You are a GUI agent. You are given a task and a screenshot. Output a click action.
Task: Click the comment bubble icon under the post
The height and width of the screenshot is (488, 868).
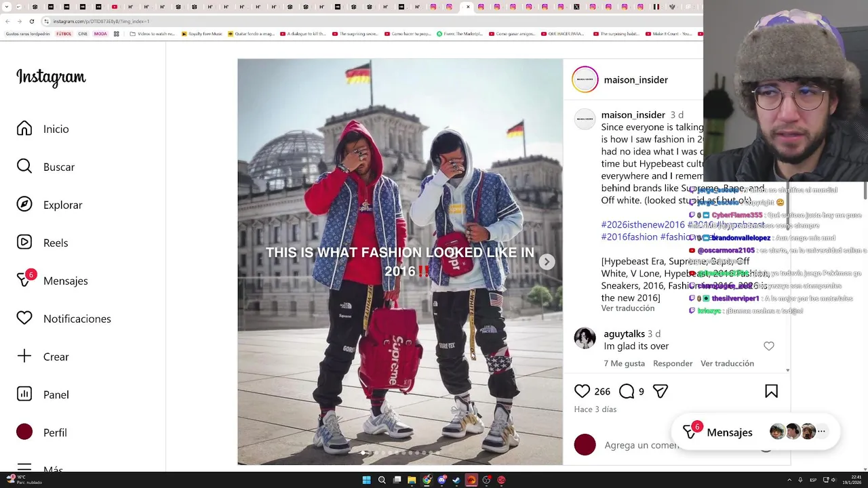pyautogui.click(x=627, y=391)
